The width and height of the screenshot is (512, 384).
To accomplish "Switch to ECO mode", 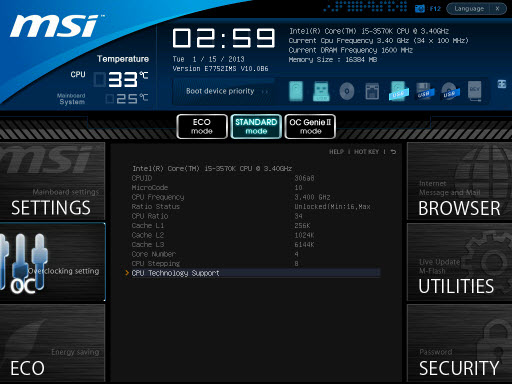I will (x=202, y=126).
